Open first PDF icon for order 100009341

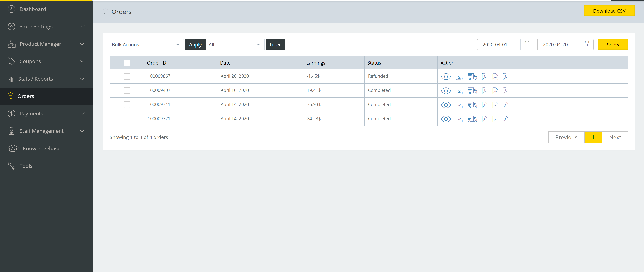(485, 105)
